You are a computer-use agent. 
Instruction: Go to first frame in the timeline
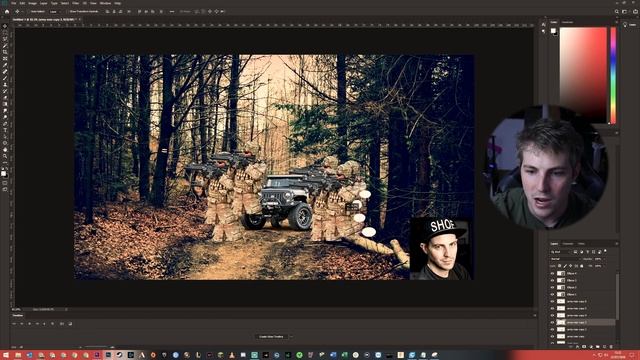click(x=14, y=324)
